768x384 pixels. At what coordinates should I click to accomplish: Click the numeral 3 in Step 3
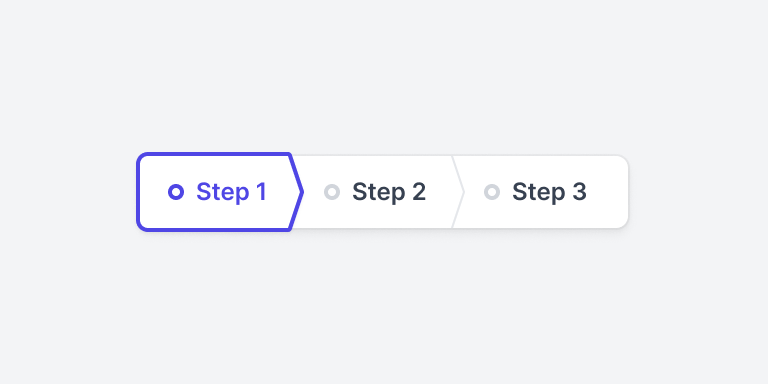pos(578,192)
